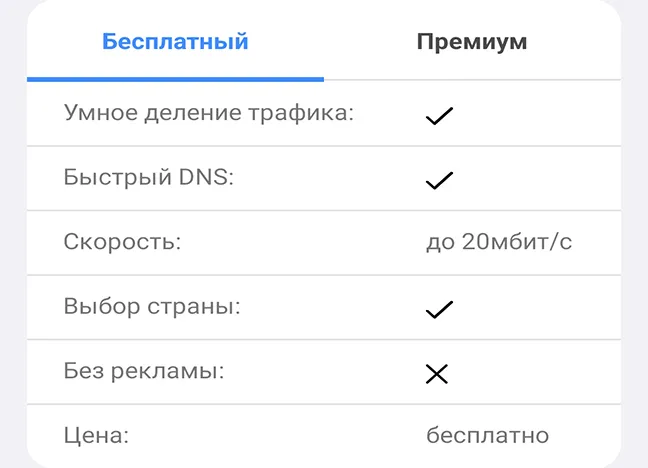The height and width of the screenshot is (468, 648).
Task: Select the Скорость table row
Action: coord(324,243)
